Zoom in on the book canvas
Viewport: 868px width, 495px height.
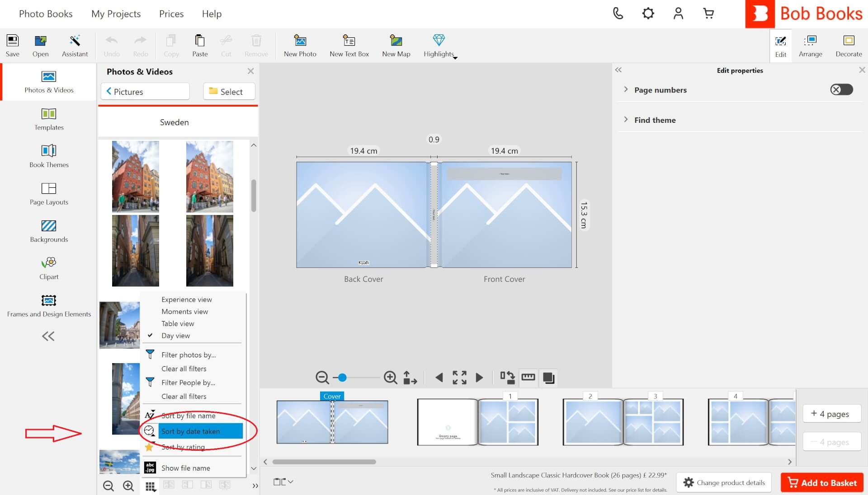[390, 377]
